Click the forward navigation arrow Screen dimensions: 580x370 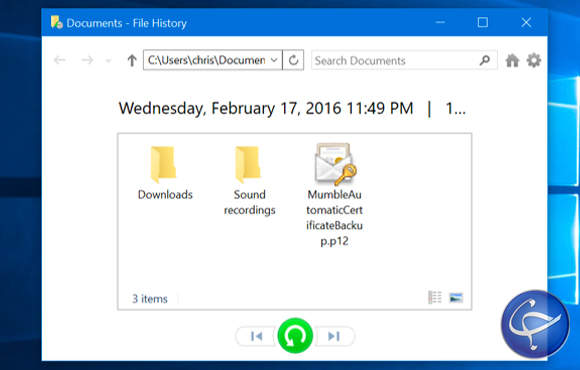tap(87, 60)
